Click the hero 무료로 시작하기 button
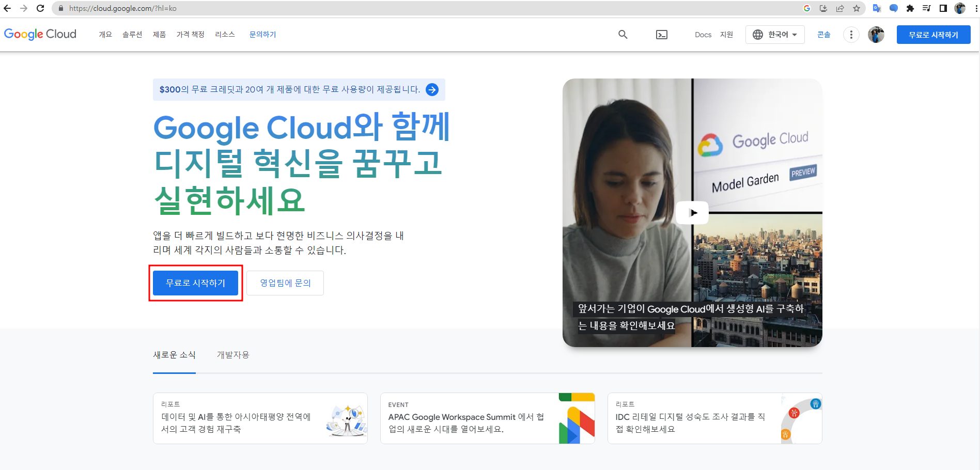980x470 pixels. [195, 283]
